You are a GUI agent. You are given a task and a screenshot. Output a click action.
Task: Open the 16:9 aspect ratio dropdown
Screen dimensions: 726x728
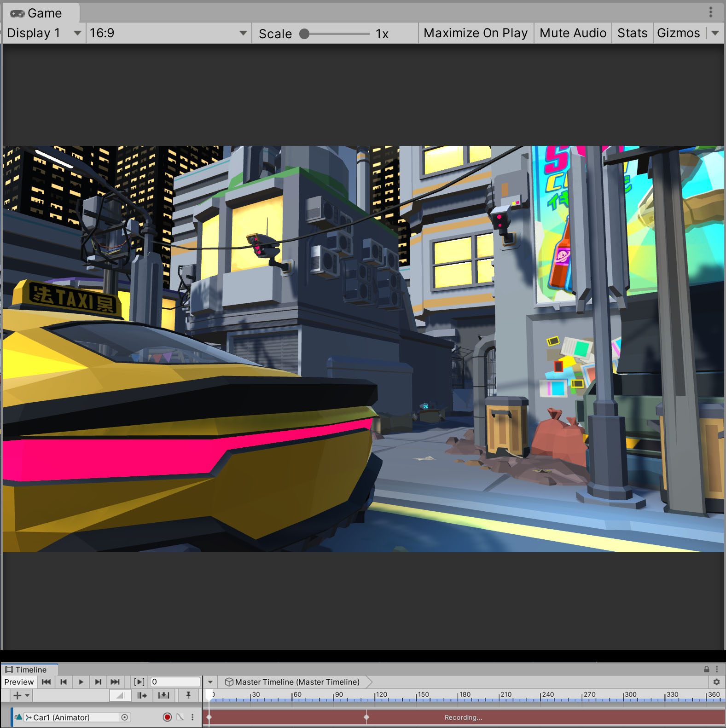tap(168, 33)
